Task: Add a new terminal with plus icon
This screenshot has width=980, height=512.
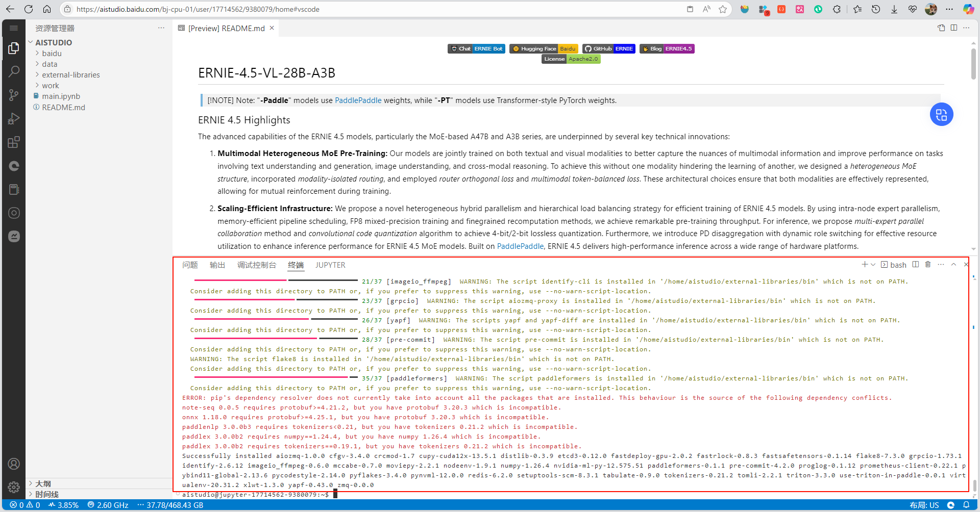Action: pos(865,265)
